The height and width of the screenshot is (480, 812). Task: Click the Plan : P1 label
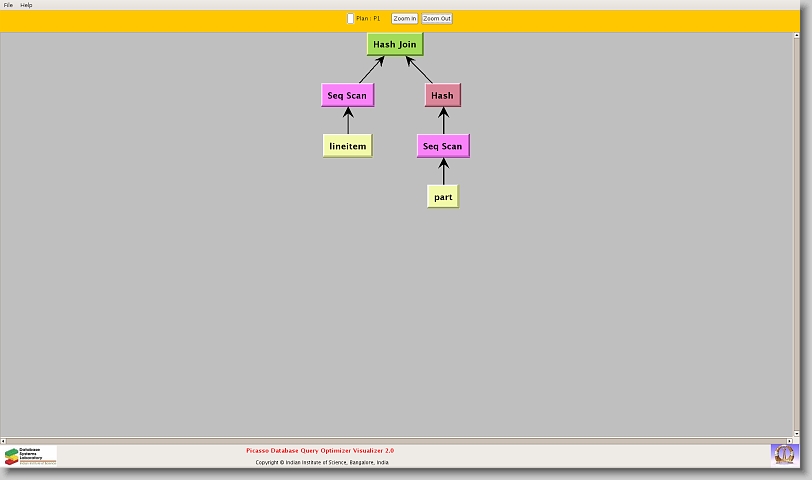click(x=368, y=18)
